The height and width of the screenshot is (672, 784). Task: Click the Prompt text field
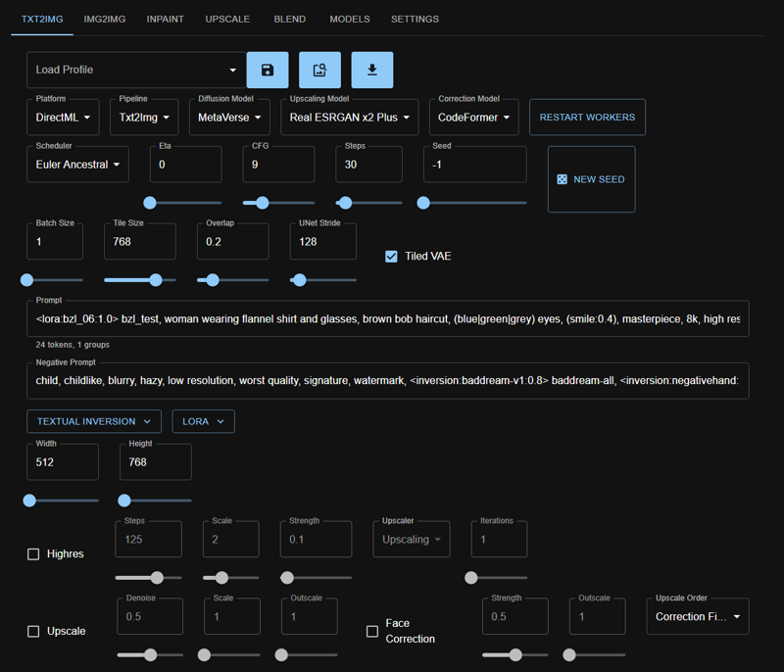pos(387,318)
